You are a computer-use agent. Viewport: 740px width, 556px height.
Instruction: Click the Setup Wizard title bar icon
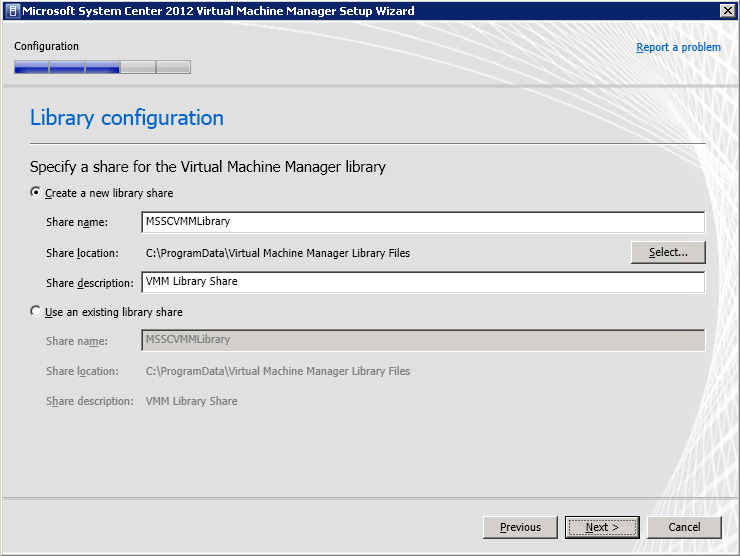pyautogui.click(x=12, y=11)
